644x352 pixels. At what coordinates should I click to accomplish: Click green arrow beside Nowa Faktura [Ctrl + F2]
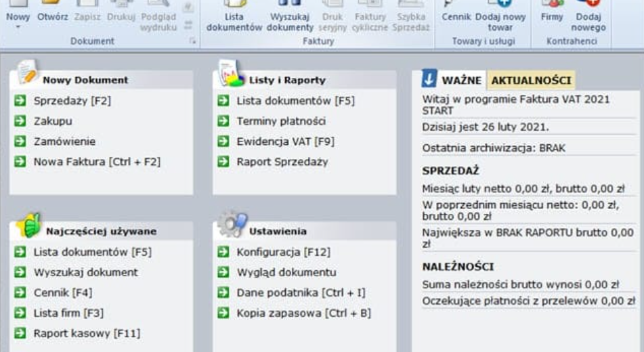(x=20, y=161)
